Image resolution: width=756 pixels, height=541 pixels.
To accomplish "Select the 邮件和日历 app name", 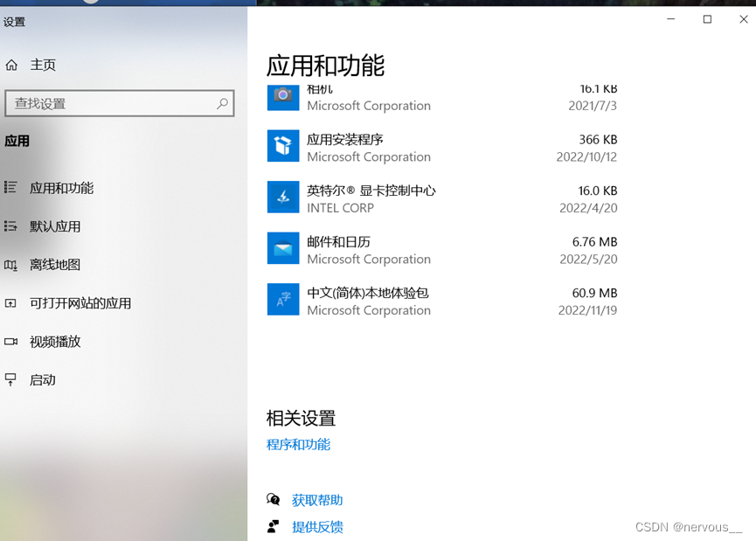I will coord(338,241).
